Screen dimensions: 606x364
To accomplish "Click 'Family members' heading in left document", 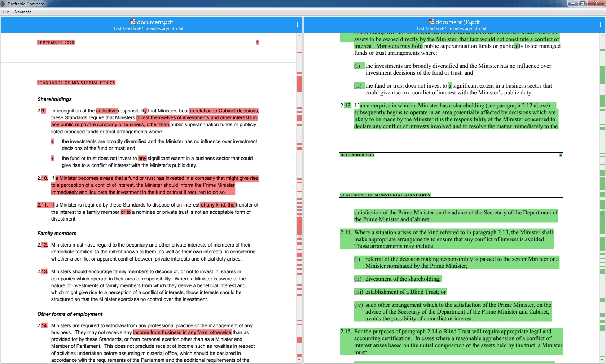I will 57,233.
